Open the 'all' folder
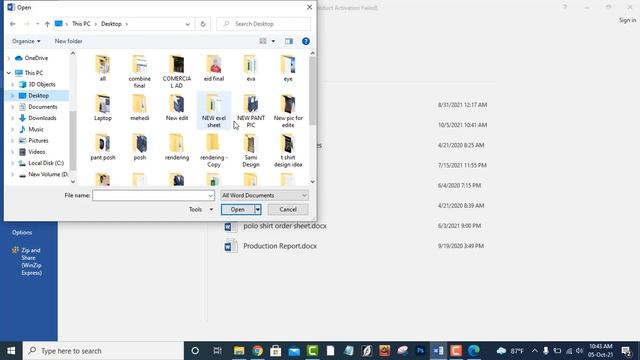This screenshot has height=360, width=640. (x=102, y=68)
